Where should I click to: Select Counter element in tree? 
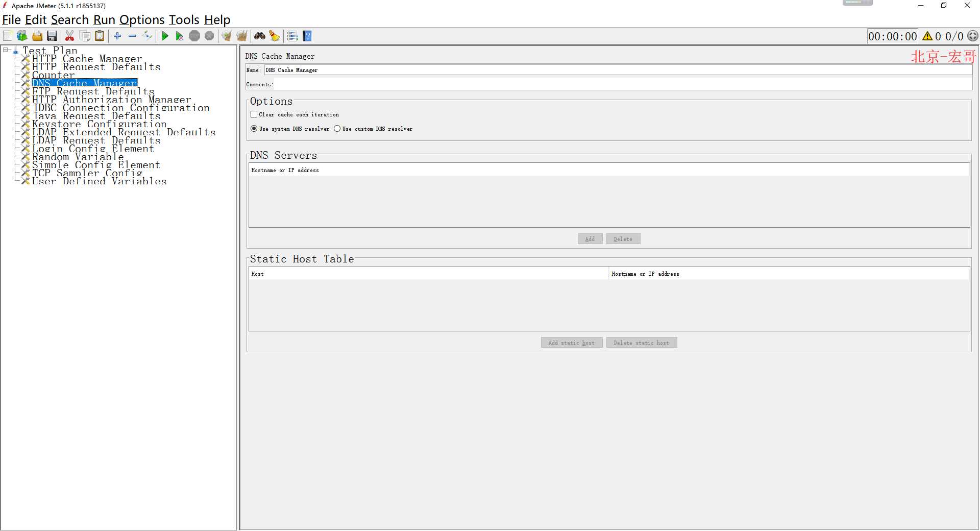pyautogui.click(x=53, y=75)
